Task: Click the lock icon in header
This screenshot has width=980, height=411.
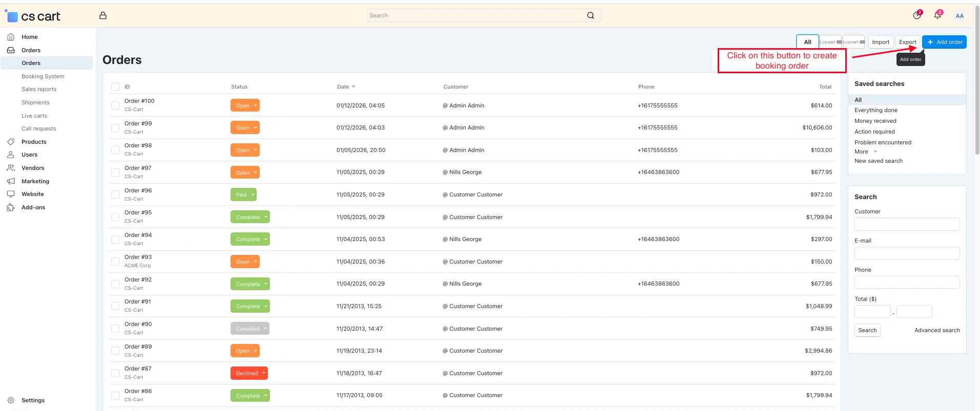Action: (103, 15)
